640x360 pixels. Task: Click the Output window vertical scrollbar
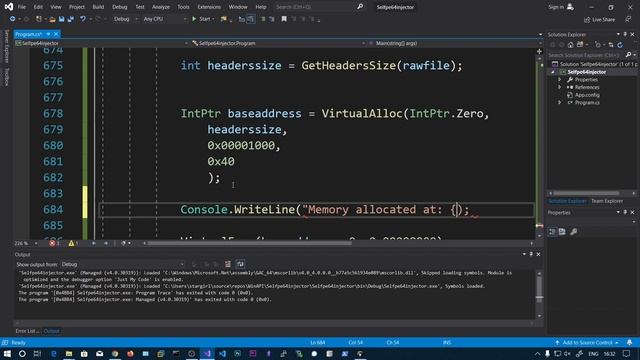[539, 294]
